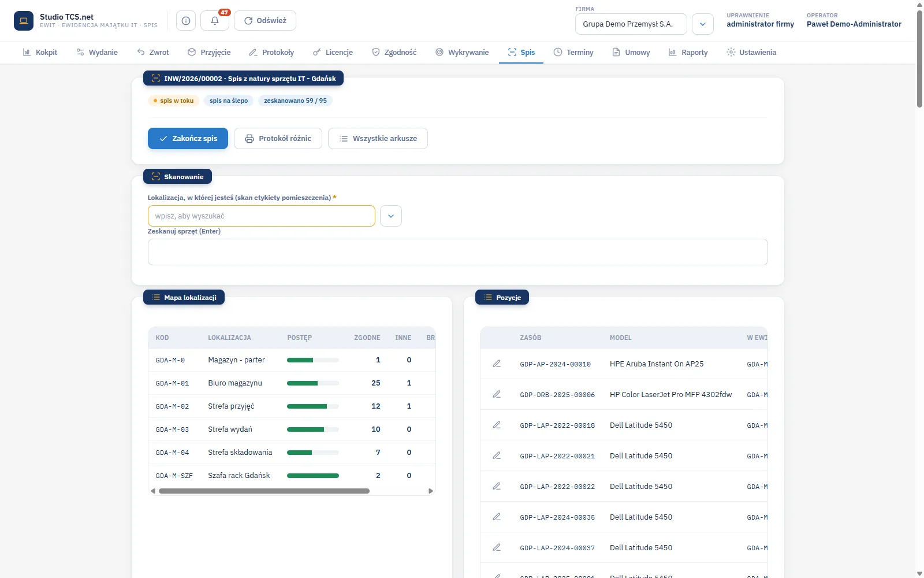This screenshot has height=578, width=924.
Task: Edit position GDP-LAP-2022-00022 pencil icon
Action: [x=497, y=486]
